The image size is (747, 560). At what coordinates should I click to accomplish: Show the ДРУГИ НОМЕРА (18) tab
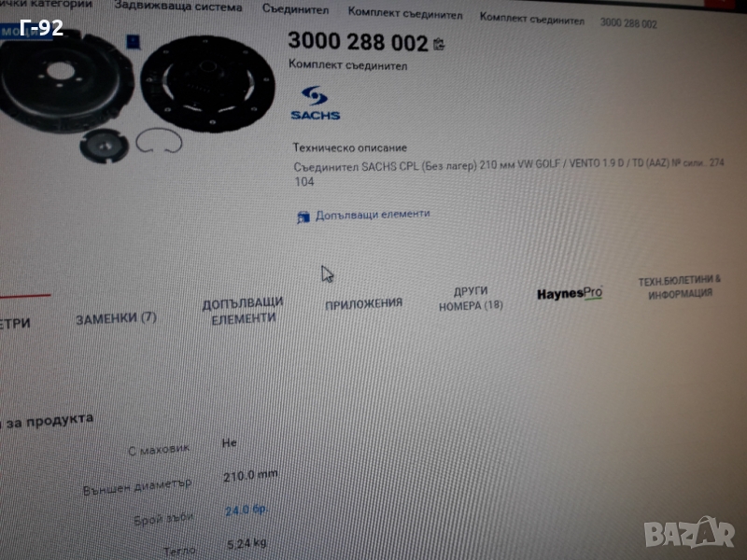(x=471, y=299)
